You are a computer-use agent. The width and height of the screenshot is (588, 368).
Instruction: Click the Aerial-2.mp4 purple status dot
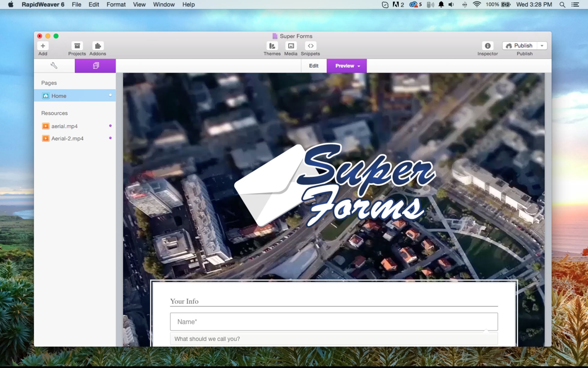point(110,138)
